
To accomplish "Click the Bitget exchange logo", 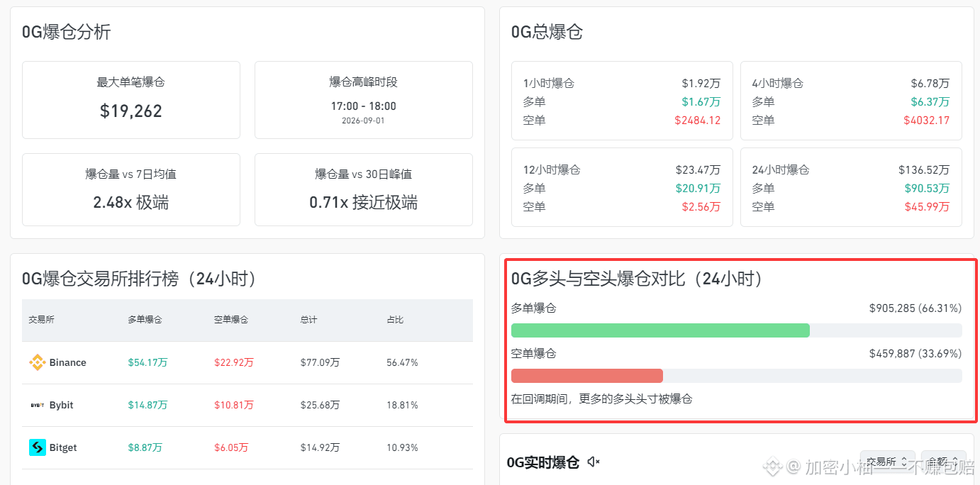I will [37, 447].
